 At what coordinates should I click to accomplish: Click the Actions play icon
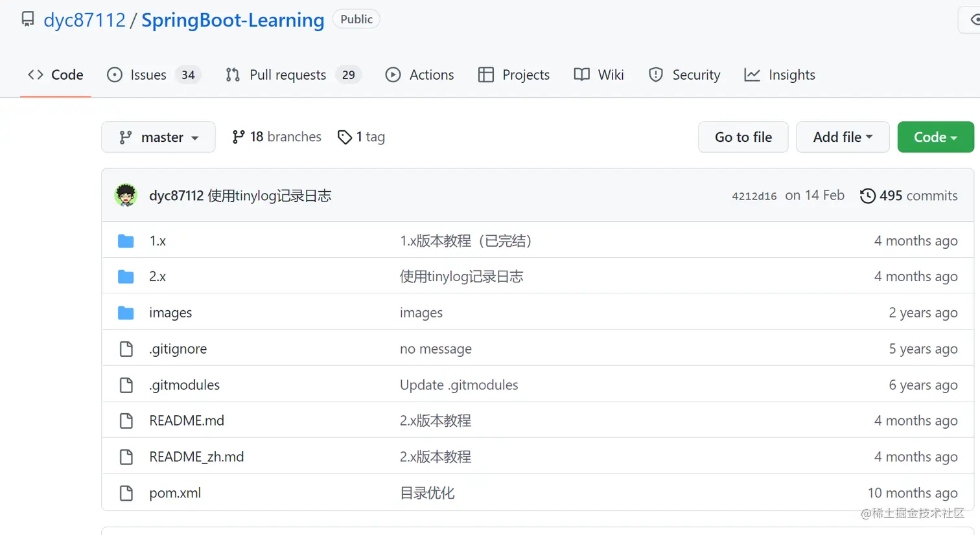[393, 75]
